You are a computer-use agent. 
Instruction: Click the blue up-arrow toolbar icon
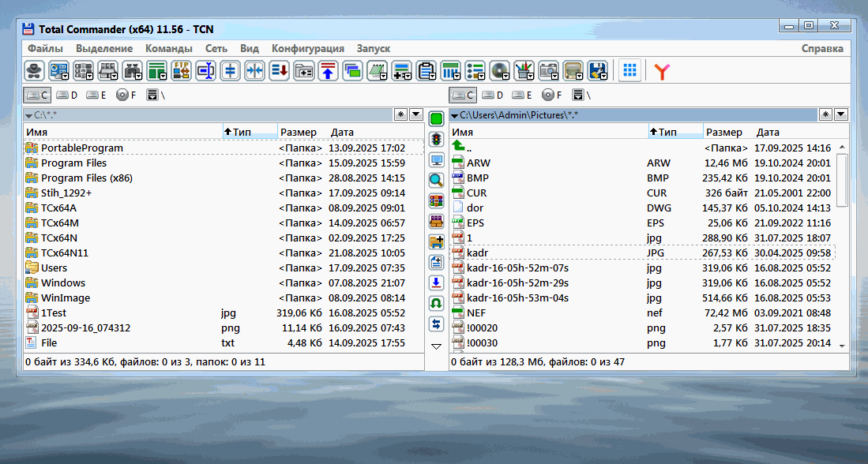[328, 71]
